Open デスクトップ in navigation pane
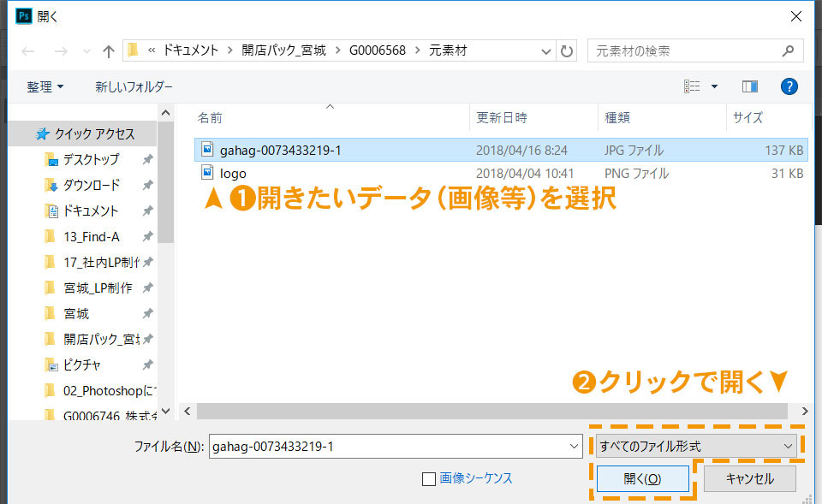Viewport: 822px width, 504px height. click(92, 159)
